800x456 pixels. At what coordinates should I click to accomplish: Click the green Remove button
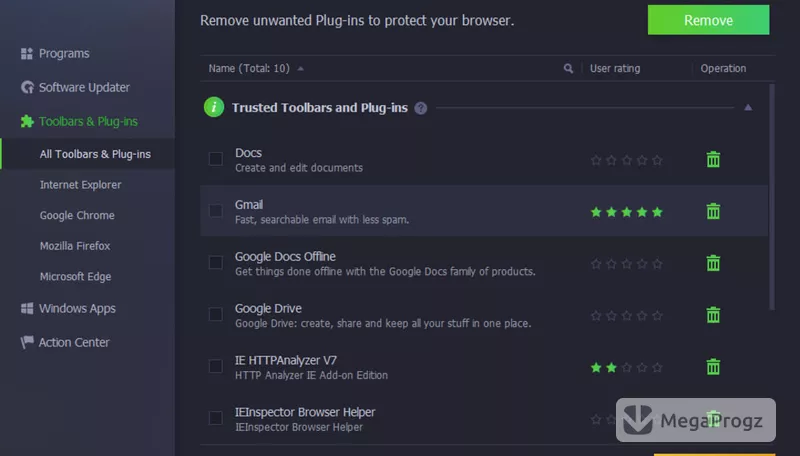[708, 20]
